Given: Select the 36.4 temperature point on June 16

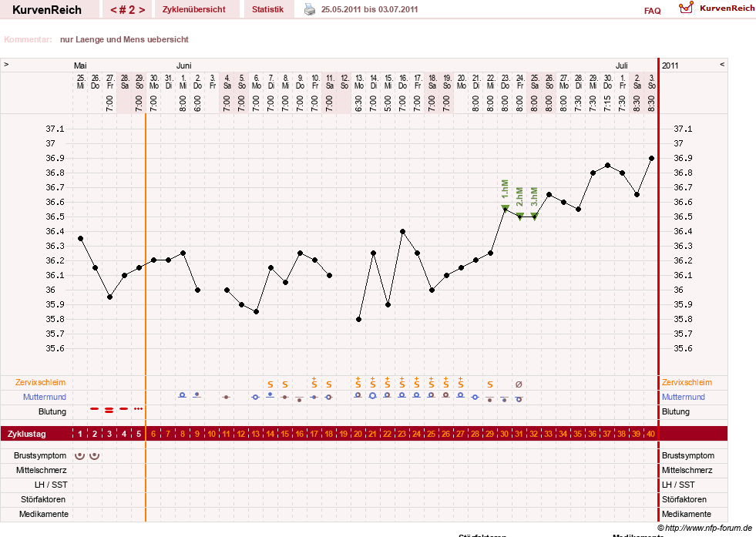Looking at the screenshot, I should [x=402, y=231].
